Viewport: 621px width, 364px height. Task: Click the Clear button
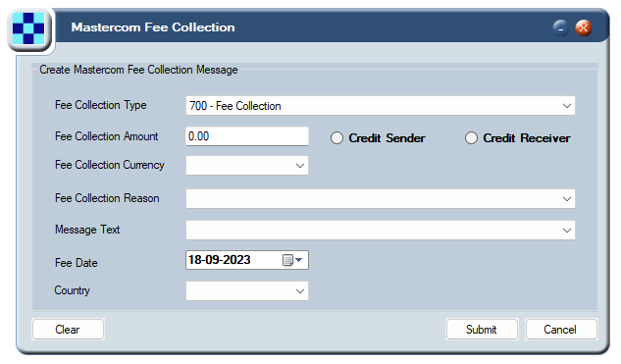click(68, 329)
